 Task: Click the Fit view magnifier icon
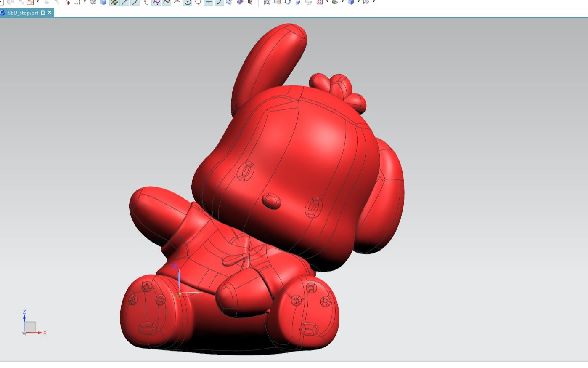coord(267,2)
